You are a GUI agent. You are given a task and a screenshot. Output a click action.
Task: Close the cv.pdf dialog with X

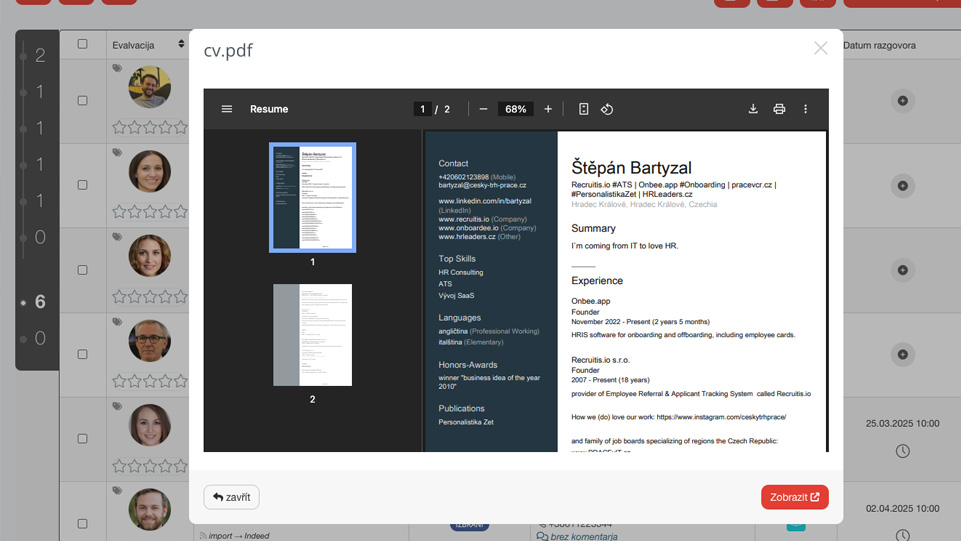(821, 48)
